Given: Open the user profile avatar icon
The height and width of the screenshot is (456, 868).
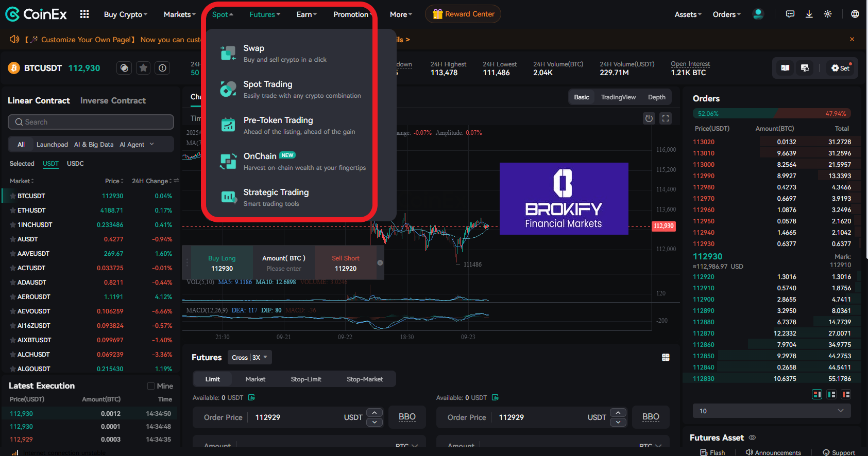Looking at the screenshot, I should point(758,14).
